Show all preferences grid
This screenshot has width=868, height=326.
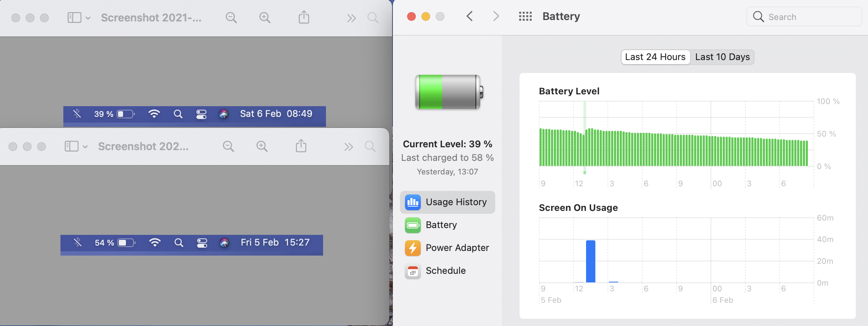click(525, 16)
